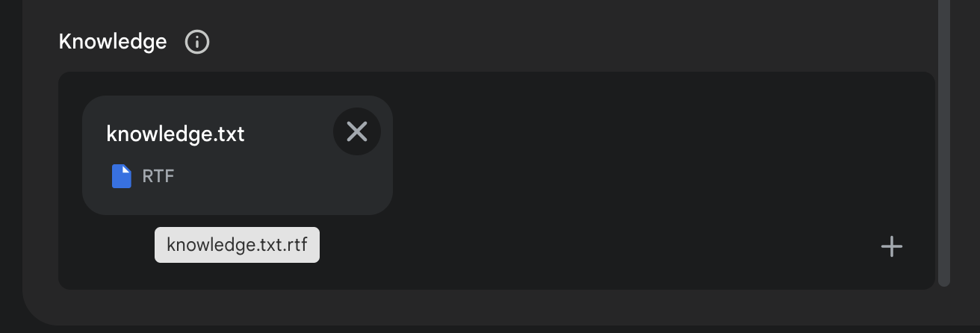Click the knowledge.txt.rtf tooltip
Image resolution: width=980 pixels, height=333 pixels.
(x=237, y=245)
